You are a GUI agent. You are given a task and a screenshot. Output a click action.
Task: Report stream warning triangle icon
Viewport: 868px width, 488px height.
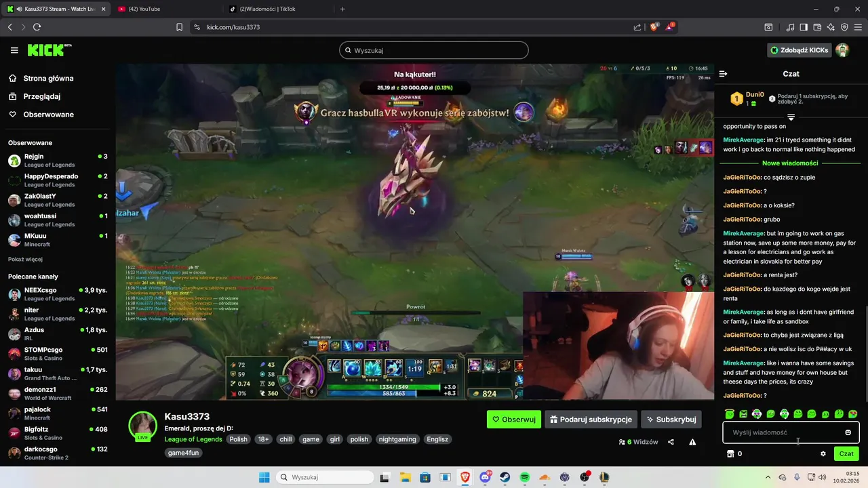(692, 442)
